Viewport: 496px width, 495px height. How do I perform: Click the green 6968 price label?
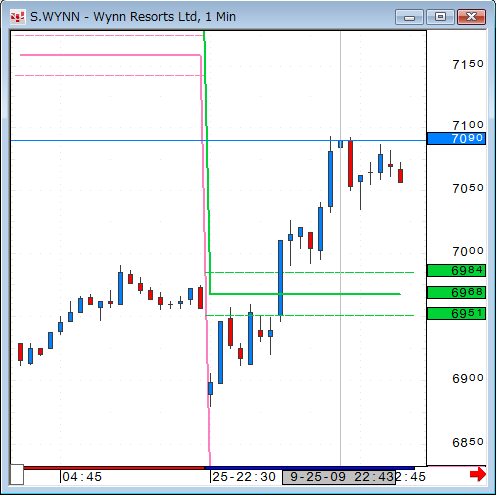click(456, 292)
